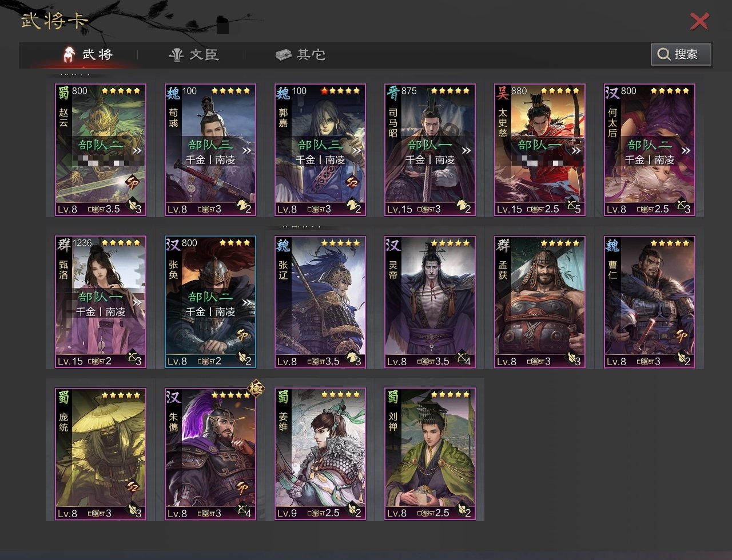Image resolution: width=732 pixels, height=560 pixels.
Task: Click the cost 3.5 value on 张辽's card
Action: (332, 361)
